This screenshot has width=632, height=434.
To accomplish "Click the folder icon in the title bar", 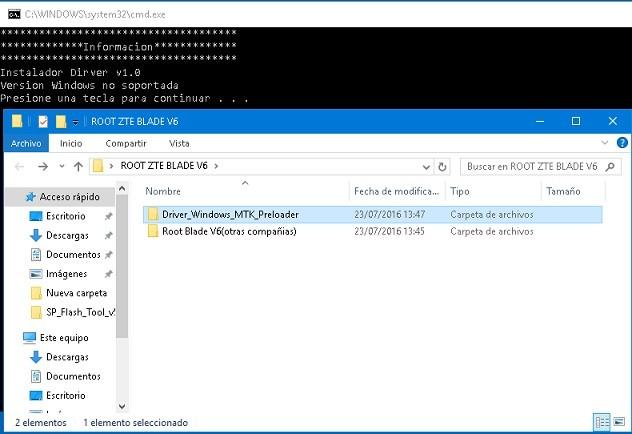I will (x=17, y=121).
